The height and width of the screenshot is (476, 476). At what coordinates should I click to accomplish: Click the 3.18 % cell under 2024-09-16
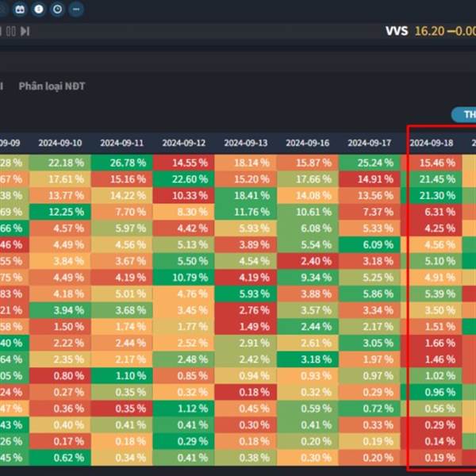308,359
